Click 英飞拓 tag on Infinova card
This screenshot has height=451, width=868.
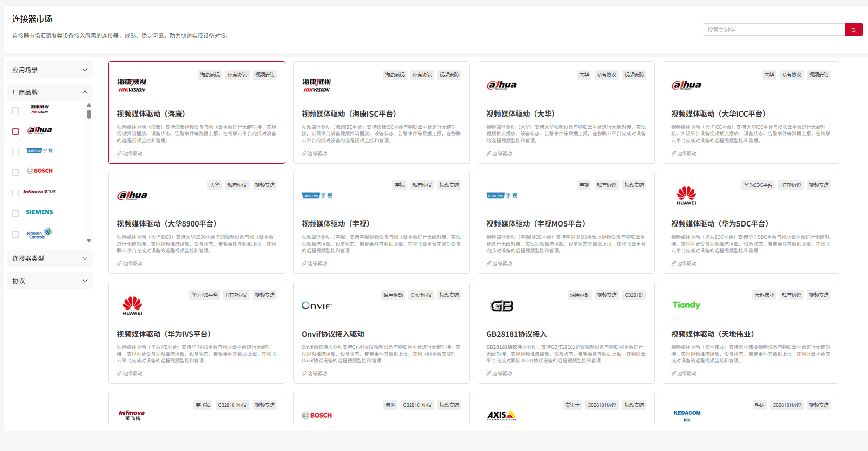[203, 405]
